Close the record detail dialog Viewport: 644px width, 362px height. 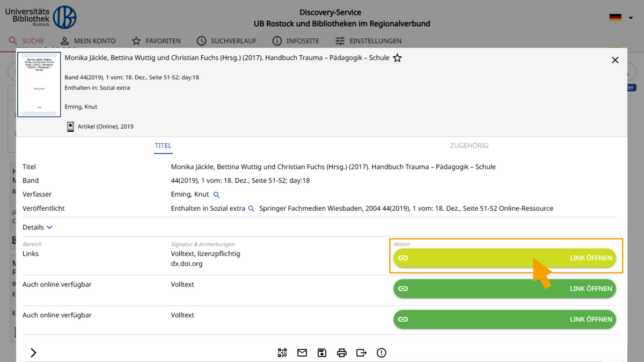tap(615, 60)
